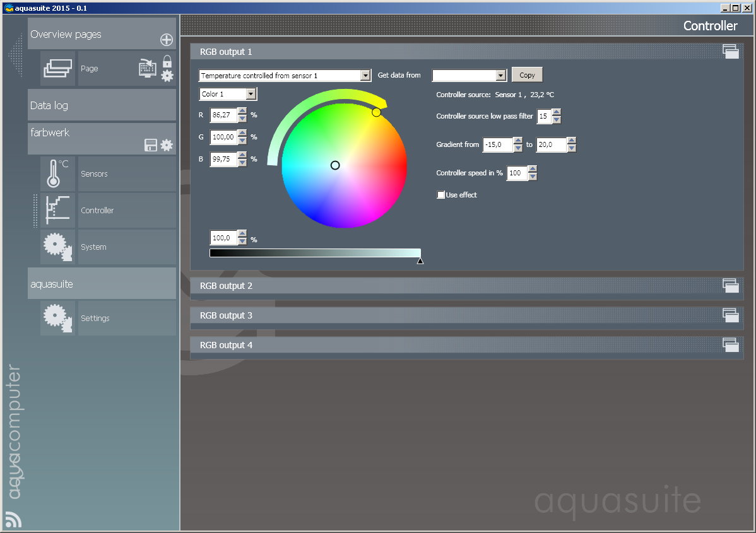Image resolution: width=756 pixels, height=533 pixels.
Task: Expand the RGB output 3 section
Action: 467,315
